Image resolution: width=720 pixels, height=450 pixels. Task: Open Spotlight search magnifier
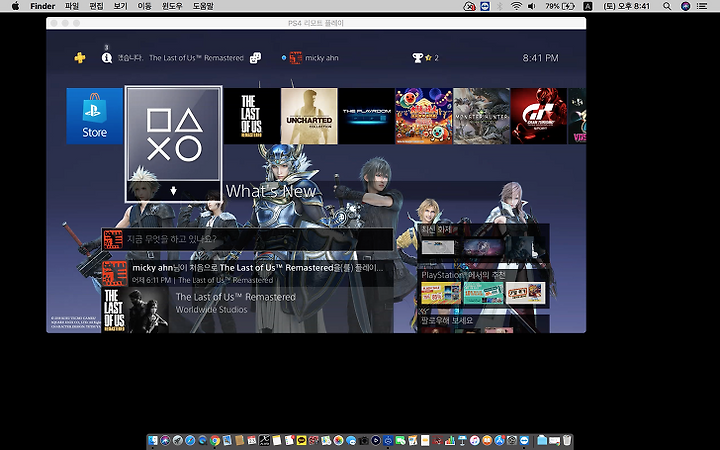667,6
